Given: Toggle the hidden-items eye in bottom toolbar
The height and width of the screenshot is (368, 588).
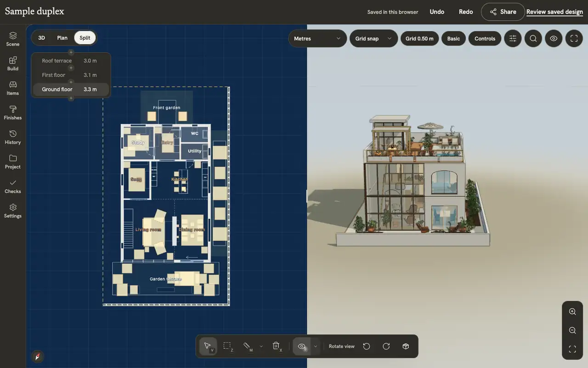Looking at the screenshot, I should click(x=302, y=346).
